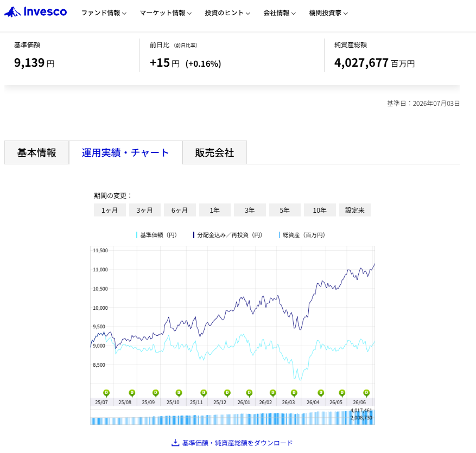Open the 販売会社 tab

(x=214, y=152)
